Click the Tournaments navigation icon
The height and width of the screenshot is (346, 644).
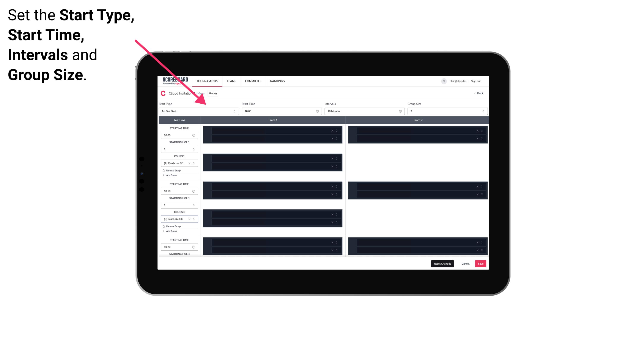click(x=208, y=81)
